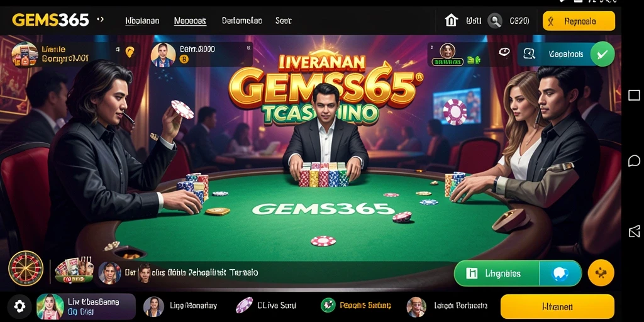Open settings with the gear icon

coord(19,306)
